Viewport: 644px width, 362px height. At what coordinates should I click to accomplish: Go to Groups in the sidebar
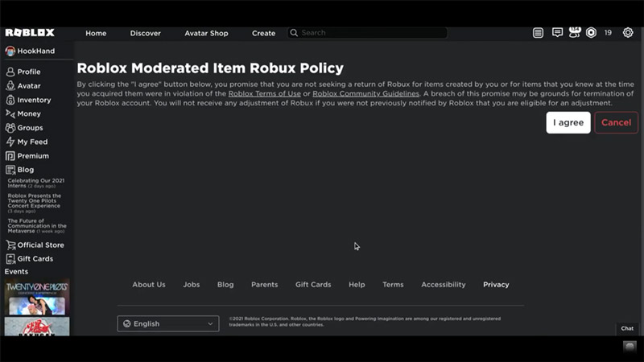pos(30,128)
